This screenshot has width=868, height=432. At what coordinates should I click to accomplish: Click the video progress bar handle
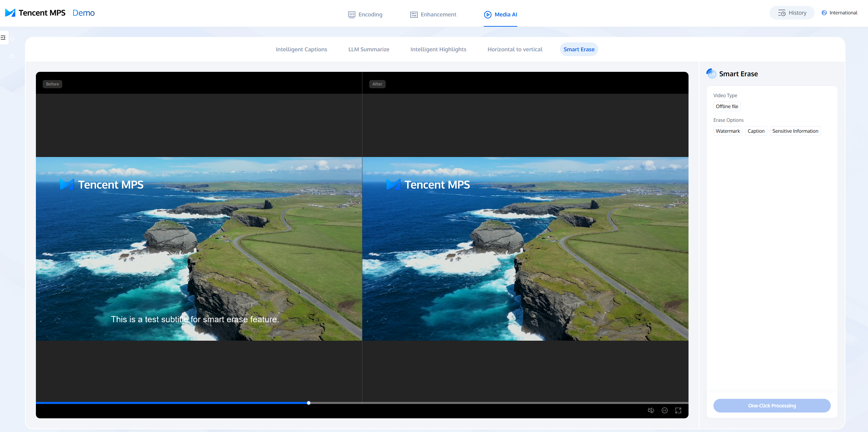[309, 403]
